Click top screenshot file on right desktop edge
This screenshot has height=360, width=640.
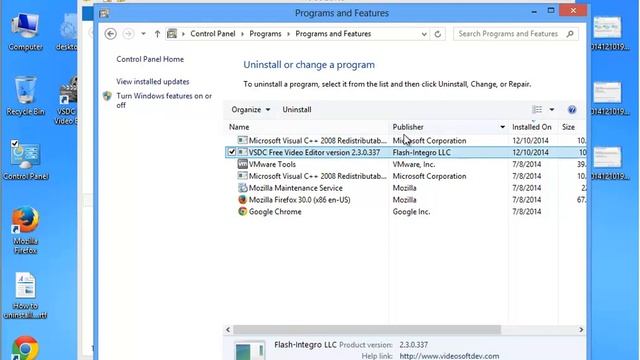609,33
